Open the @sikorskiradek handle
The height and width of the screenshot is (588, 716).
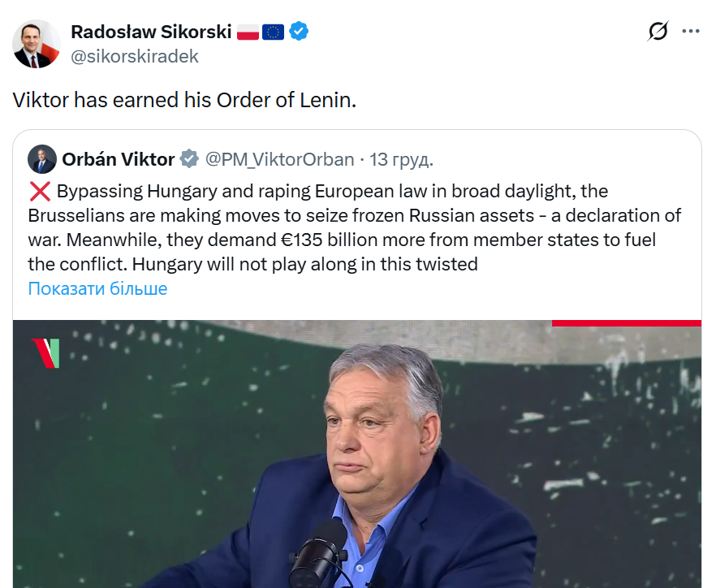[x=135, y=56]
